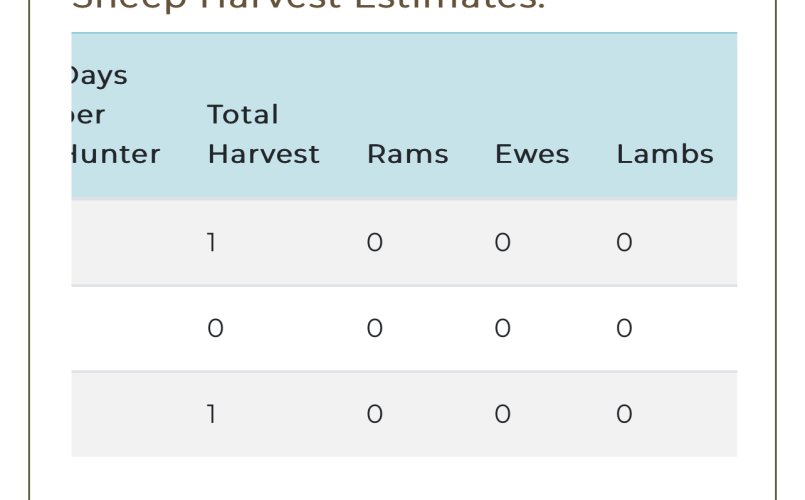Click the Ewes column header

click(x=532, y=154)
